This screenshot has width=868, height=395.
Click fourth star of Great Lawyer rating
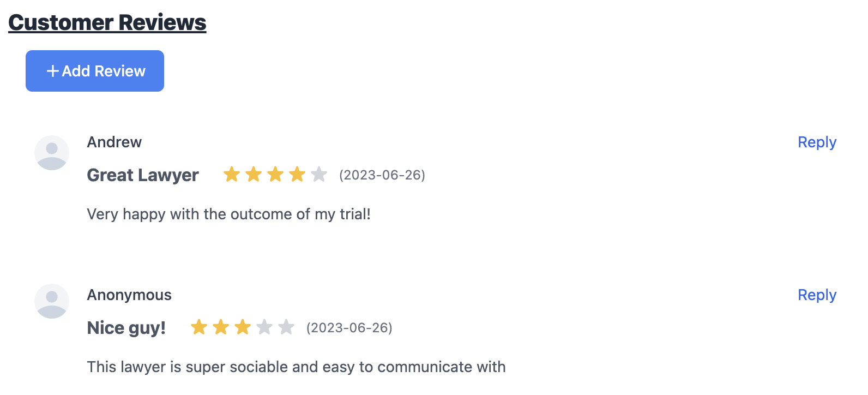pyautogui.click(x=297, y=175)
